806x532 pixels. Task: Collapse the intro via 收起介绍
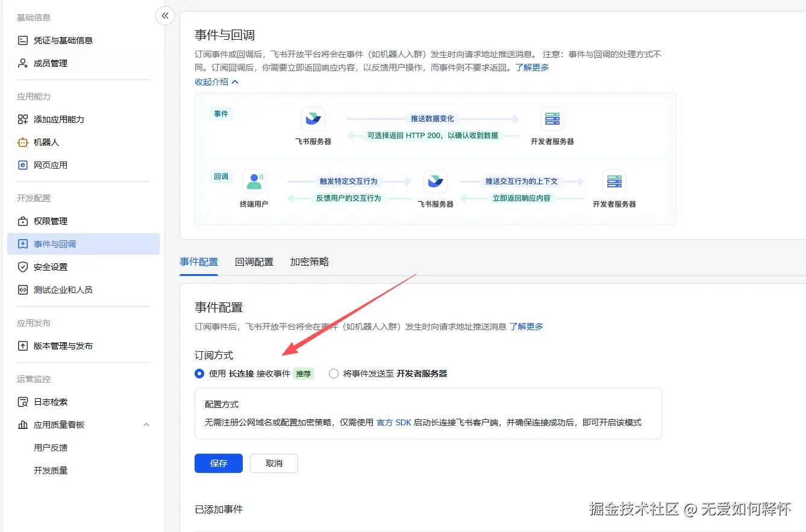point(217,81)
